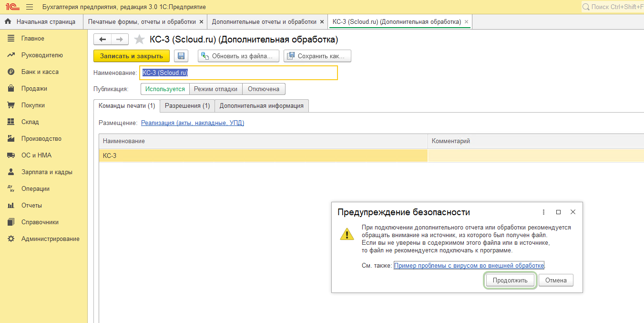Set publication to Отключена
Screen dimensions: 644x323
(264, 89)
